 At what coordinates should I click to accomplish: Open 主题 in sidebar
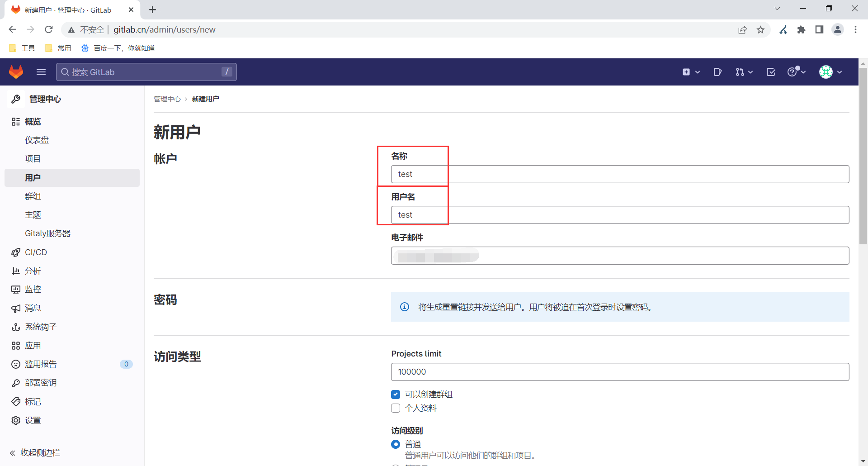(33, 215)
